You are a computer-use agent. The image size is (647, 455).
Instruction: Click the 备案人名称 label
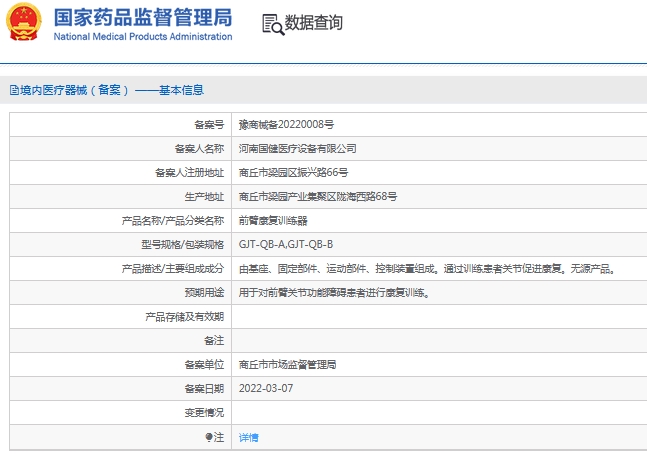(199, 149)
